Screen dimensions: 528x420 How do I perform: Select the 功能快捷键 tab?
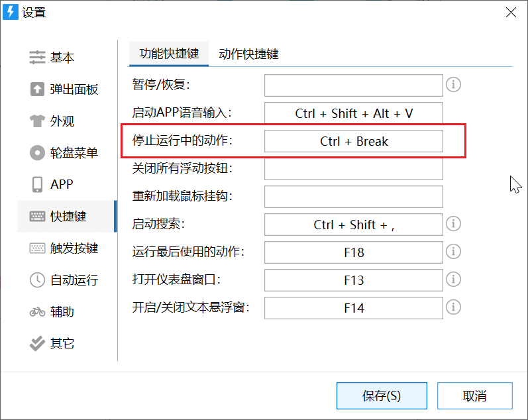pyautogui.click(x=169, y=54)
